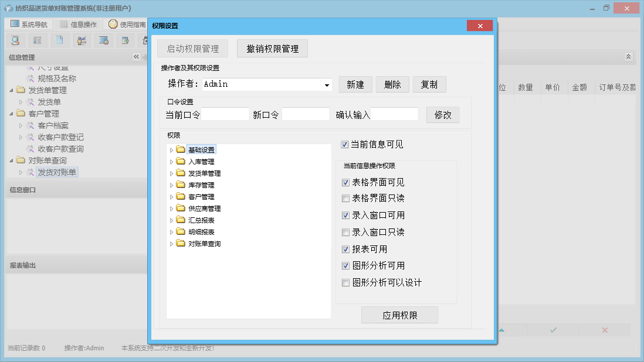Click 撤销权限管理 button
The height and width of the screenshot is (362, 644).
click(272, 49)
